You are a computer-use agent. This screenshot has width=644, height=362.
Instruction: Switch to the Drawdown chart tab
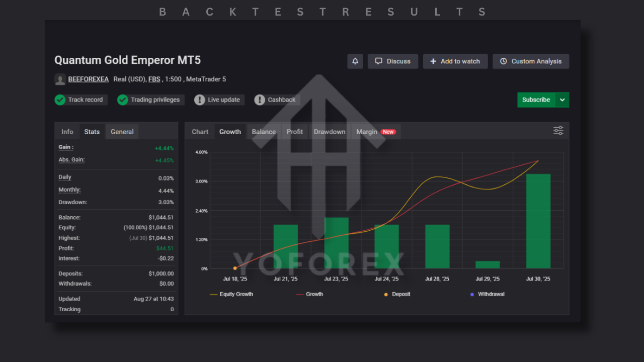(x=330, y=132)
